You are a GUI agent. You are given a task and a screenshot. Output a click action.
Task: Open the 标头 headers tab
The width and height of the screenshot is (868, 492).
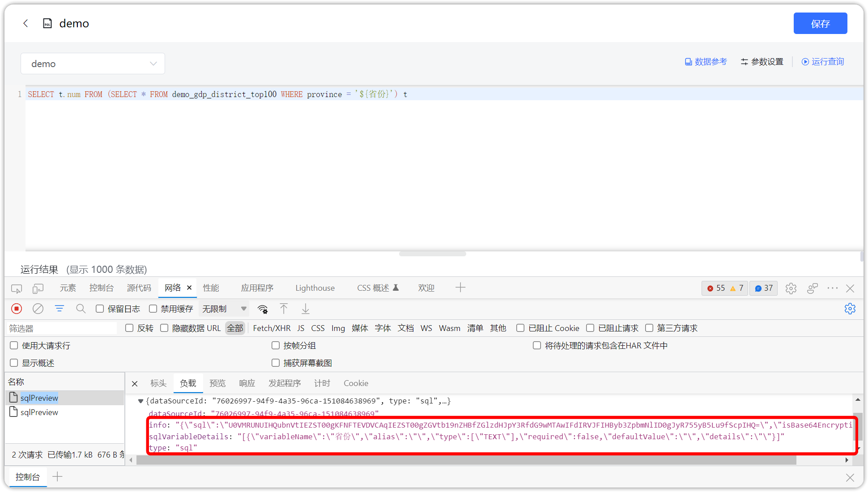coord(158,383)
